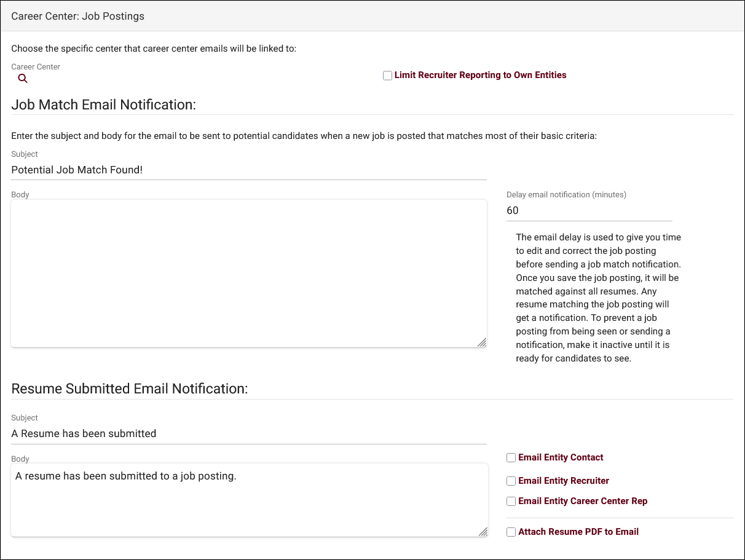Focus the 'Potential Job Match Found!' subject field
This screenshot has width=745, height=560.
248,170
